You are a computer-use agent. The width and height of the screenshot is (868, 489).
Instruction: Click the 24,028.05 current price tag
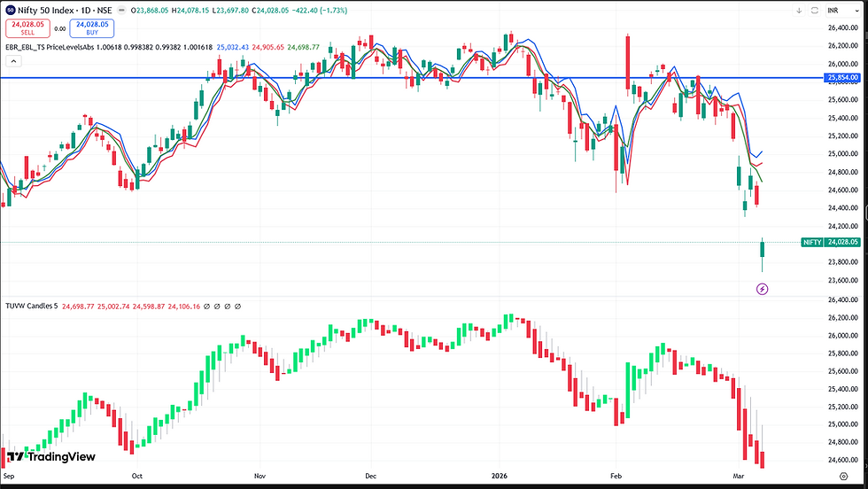[x=842, y=242]
